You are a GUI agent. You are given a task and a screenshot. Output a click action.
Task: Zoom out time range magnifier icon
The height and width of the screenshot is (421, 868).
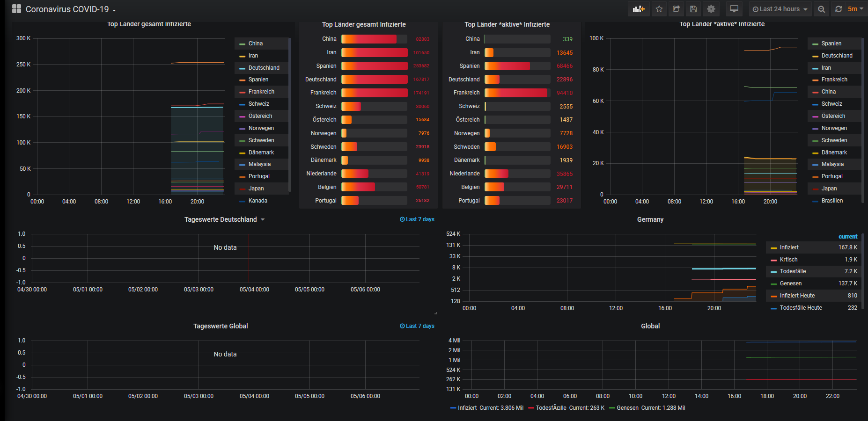[821, 9]
